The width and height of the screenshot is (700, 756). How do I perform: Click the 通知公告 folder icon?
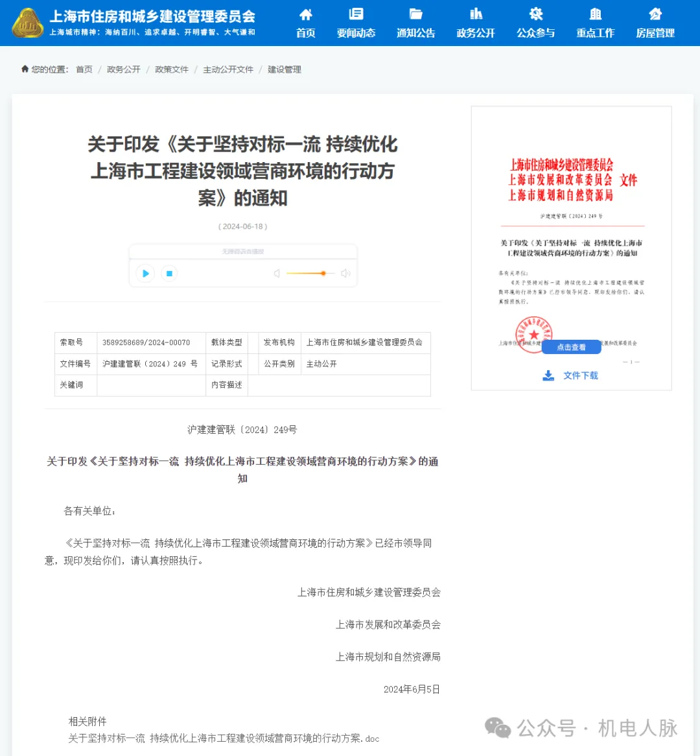point(415,14)
